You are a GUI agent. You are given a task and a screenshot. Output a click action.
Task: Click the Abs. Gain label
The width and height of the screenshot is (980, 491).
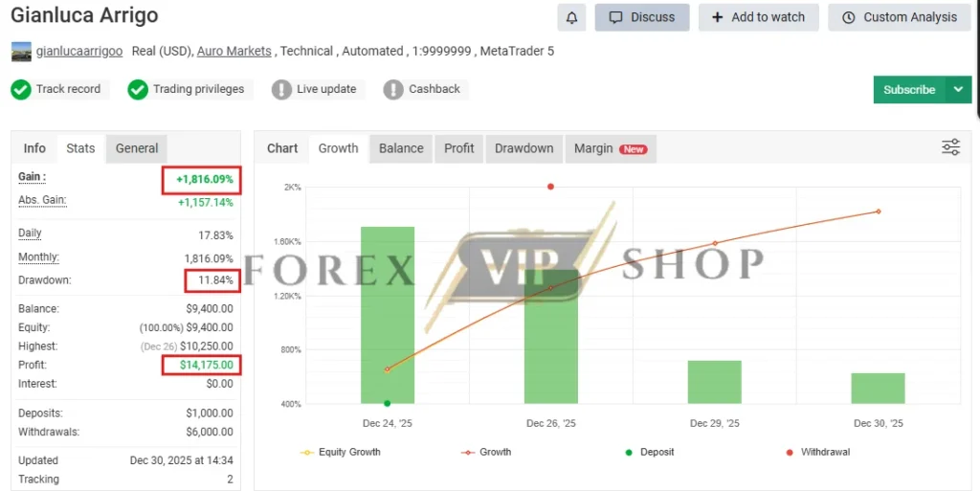pyautogui.click(x=42, y=201)
